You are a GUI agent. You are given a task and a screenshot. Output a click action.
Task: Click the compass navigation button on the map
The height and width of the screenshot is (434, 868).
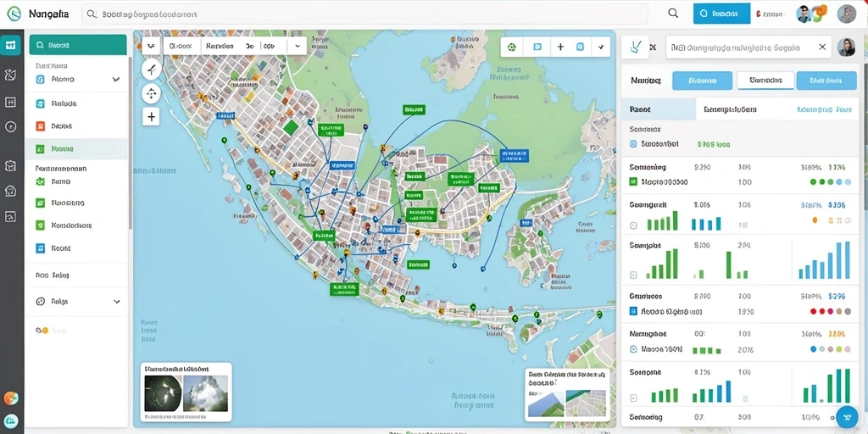pyautogui.click(x=151, y=70)
